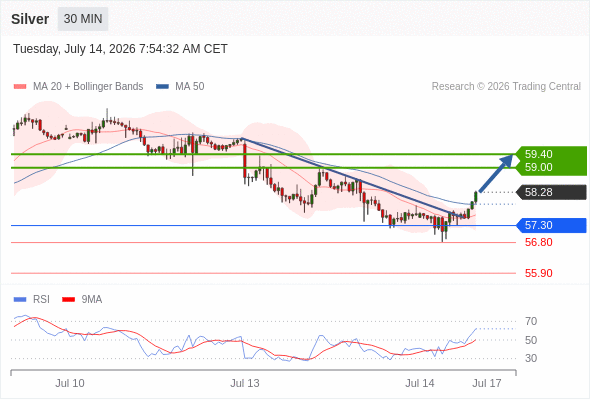The image size is (590, 400).
Task: Click the Silver instrument title
Action: point(30,19)
